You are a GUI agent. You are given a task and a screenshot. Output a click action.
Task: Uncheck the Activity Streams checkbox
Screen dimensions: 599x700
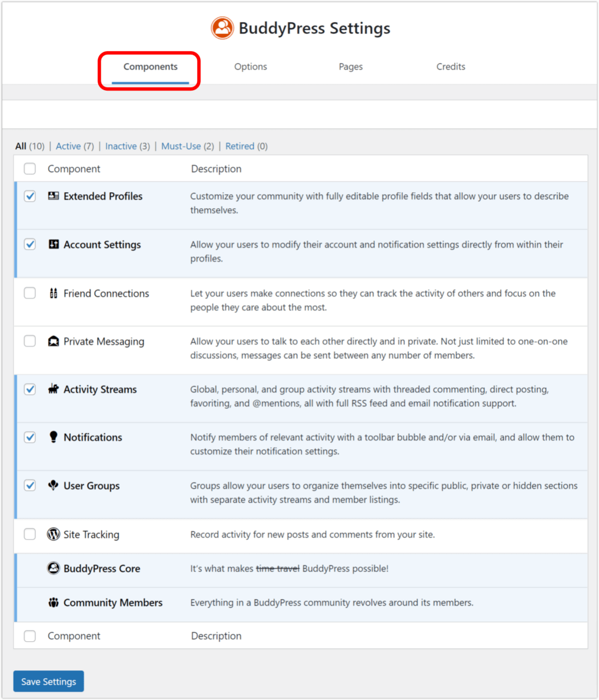[x=30, y=389]
